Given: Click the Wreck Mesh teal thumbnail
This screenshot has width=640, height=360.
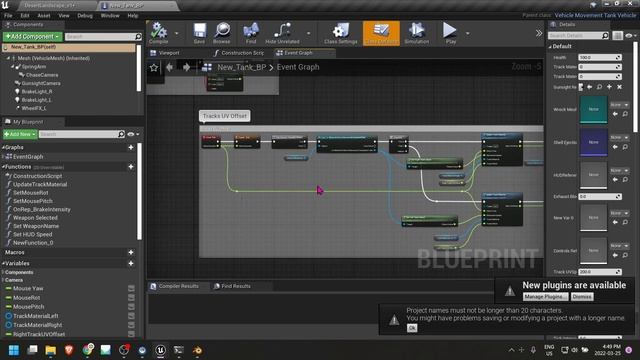Looking at the screenshot, I should pyautogui.click(x=593, y=109).
